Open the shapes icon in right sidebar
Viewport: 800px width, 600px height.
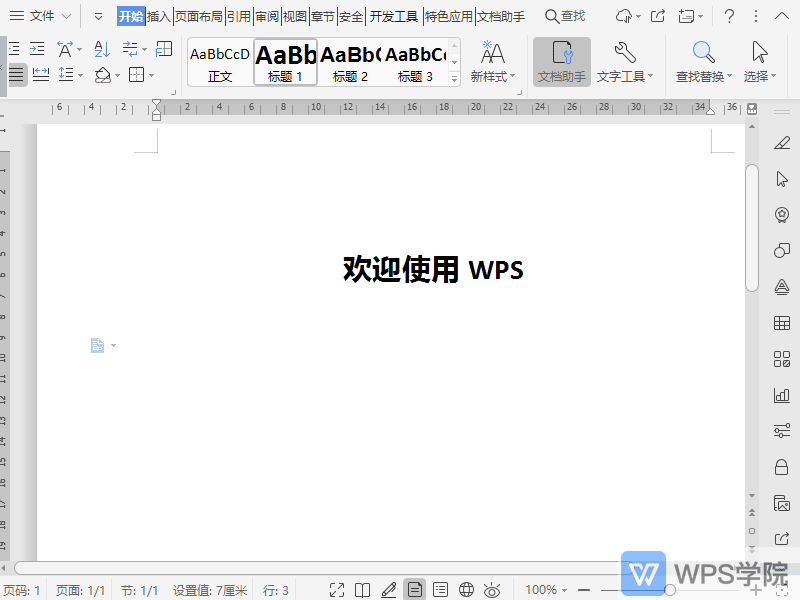click(782, 251)
